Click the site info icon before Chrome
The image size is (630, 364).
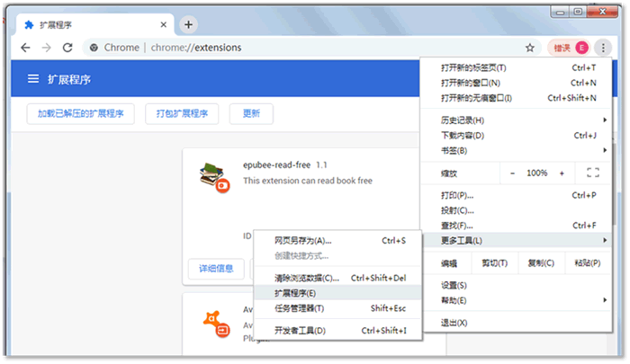tap(94, 48)
